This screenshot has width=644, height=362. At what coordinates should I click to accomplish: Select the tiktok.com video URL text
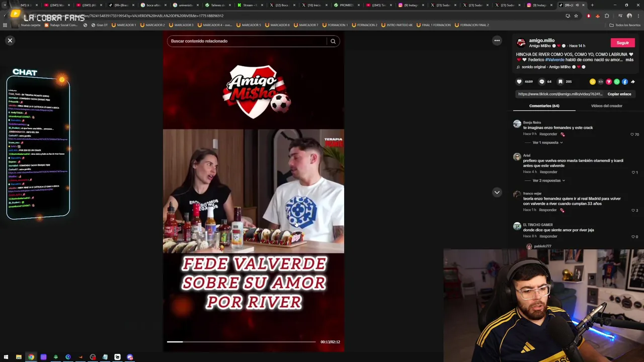tap(560, 94)
